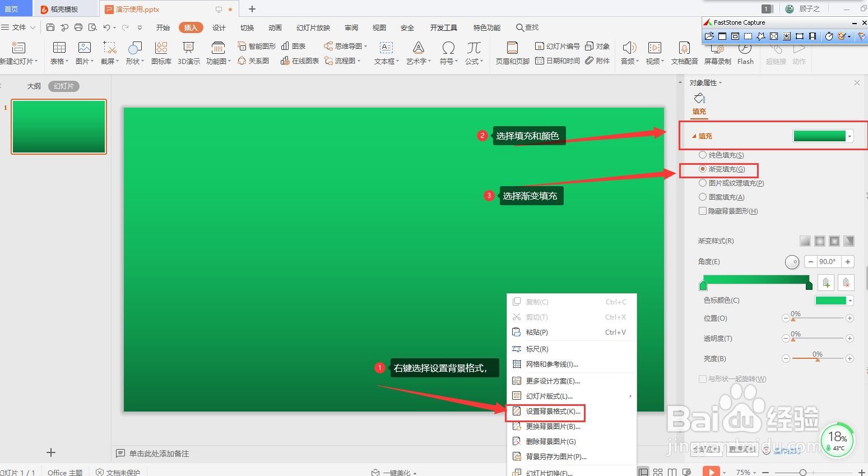Image resolution: width=868 pixels, height=476 pixels.
Task: Insert 幻灯片编号 slide number
Action: click(x=558, y=46)
